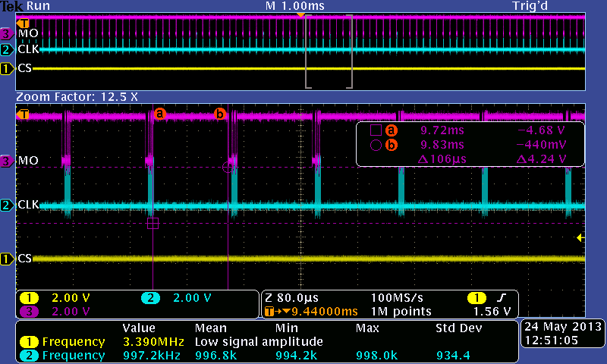Image resolution: width=607 pixels, height=364 pixels.
Task: Click the 934.4 standard deviation value
Action: [x=453, y=356]
